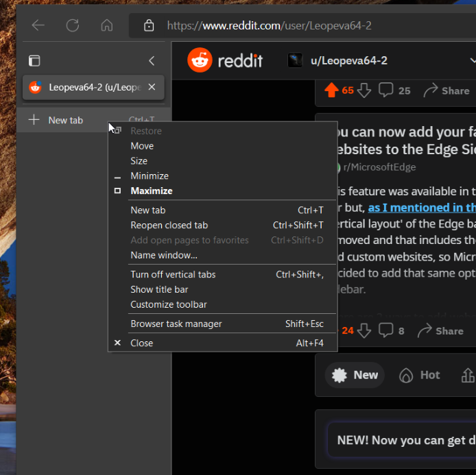The width and height of the screenshot is (476, 475).
Task: Choose Move in the context menu
Action: 222,146
